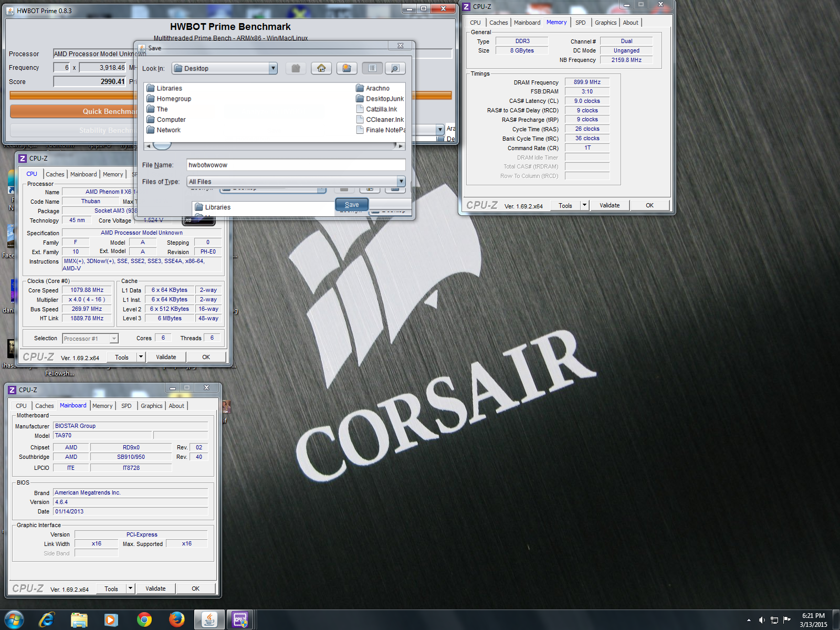
Task: Launch Firefox from taskbar
Action: pyautogui.click(x=177, y=619)
